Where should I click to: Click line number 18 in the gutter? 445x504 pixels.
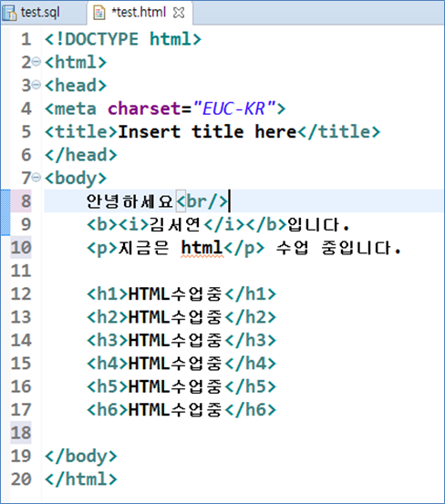tap(21, 433)
